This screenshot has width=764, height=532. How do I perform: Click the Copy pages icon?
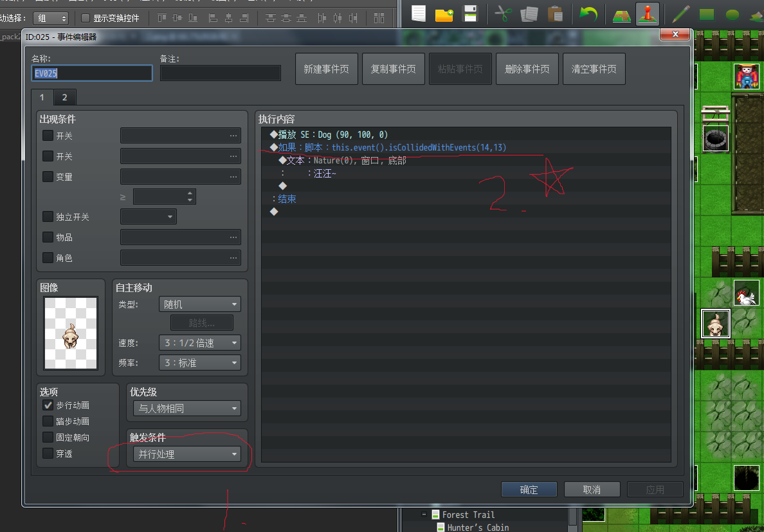coord(529,14)
